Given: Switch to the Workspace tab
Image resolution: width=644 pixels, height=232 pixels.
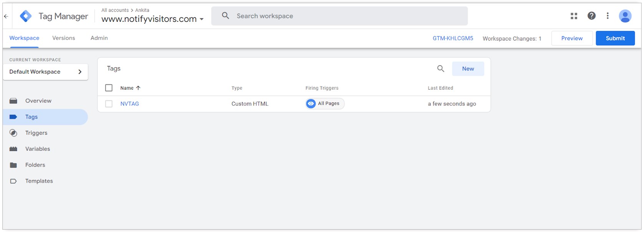Looking at the screenshot, I should click(24, 38).
